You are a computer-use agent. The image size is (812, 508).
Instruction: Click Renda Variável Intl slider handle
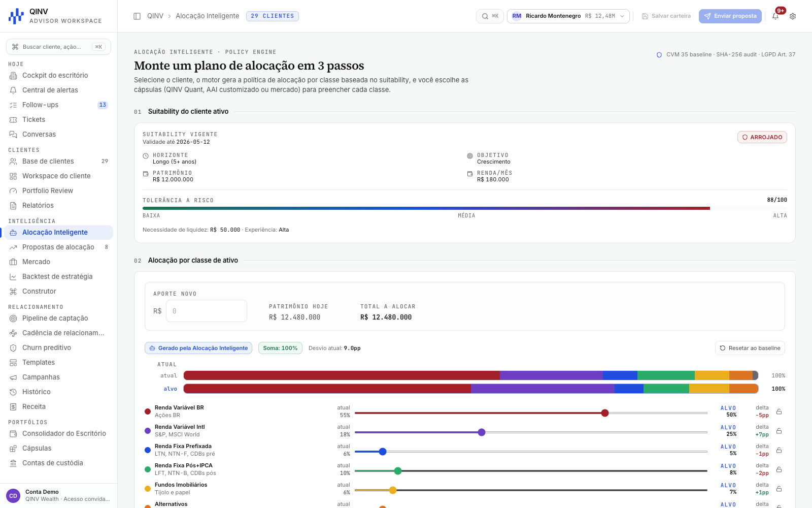[482, 432]
